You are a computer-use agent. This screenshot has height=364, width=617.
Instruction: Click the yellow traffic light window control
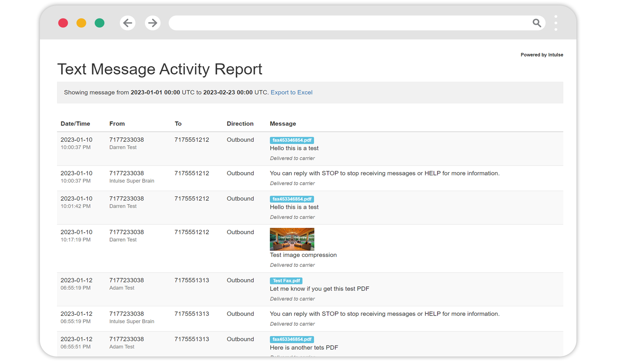click(81, 23)
